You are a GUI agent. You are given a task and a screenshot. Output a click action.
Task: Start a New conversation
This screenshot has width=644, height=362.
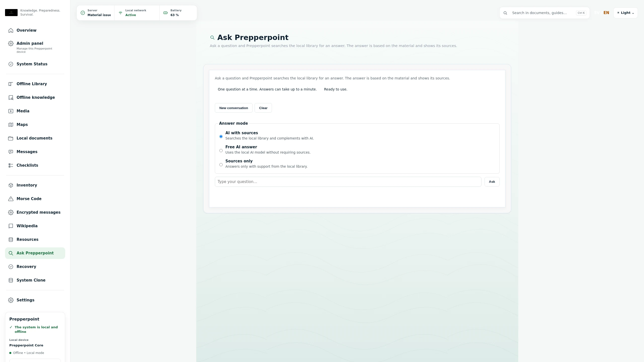(233, 108)
